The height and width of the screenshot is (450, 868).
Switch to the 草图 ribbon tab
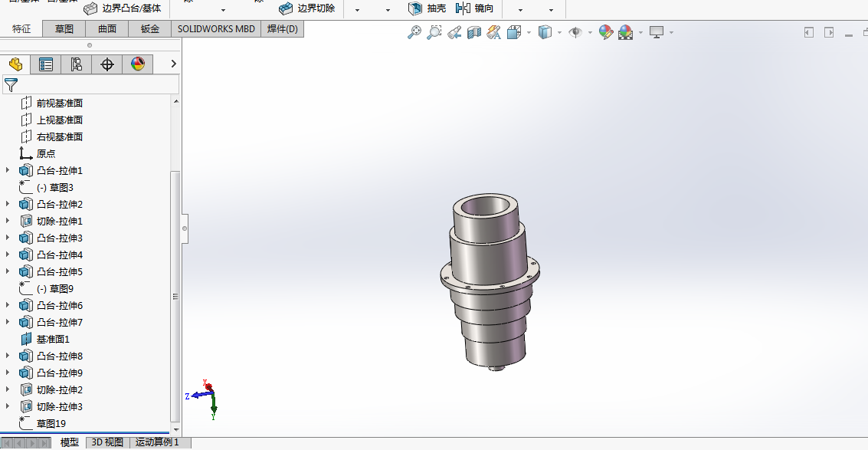pos(64,29)
